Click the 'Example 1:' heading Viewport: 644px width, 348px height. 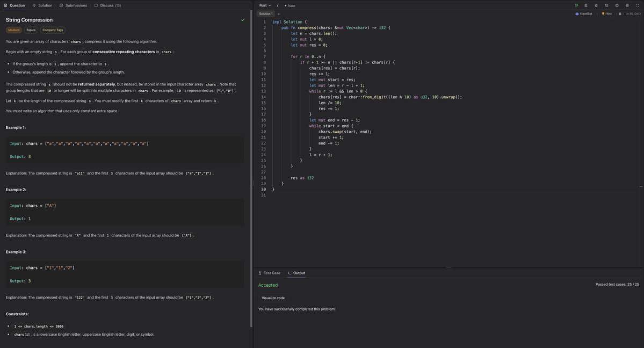(16, 127)
